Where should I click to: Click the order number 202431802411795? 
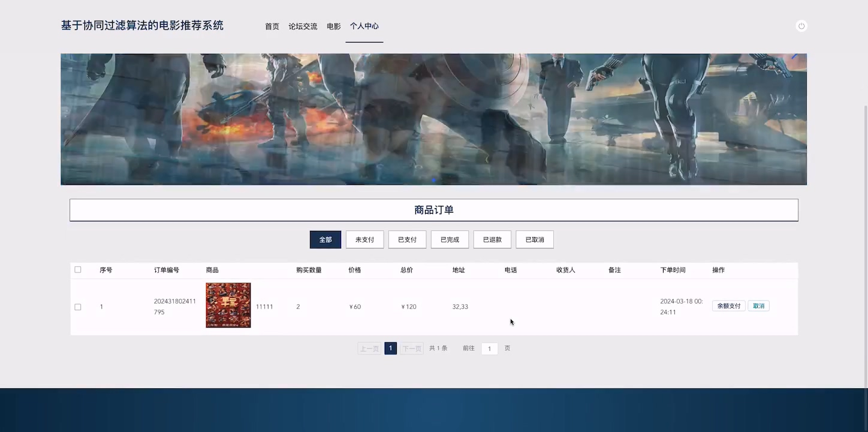(175, 307)
